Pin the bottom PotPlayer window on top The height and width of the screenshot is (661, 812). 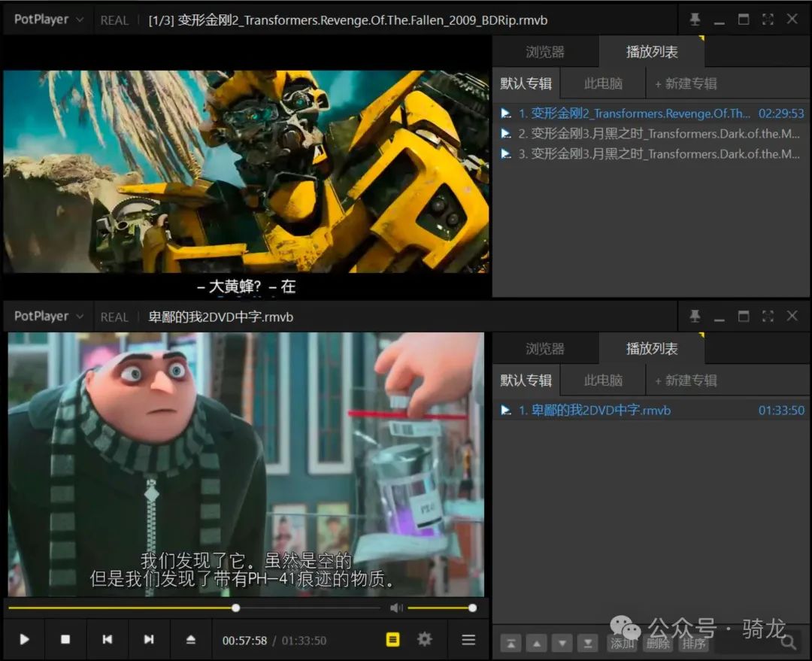pyautogui.click(x=695, y=316)
